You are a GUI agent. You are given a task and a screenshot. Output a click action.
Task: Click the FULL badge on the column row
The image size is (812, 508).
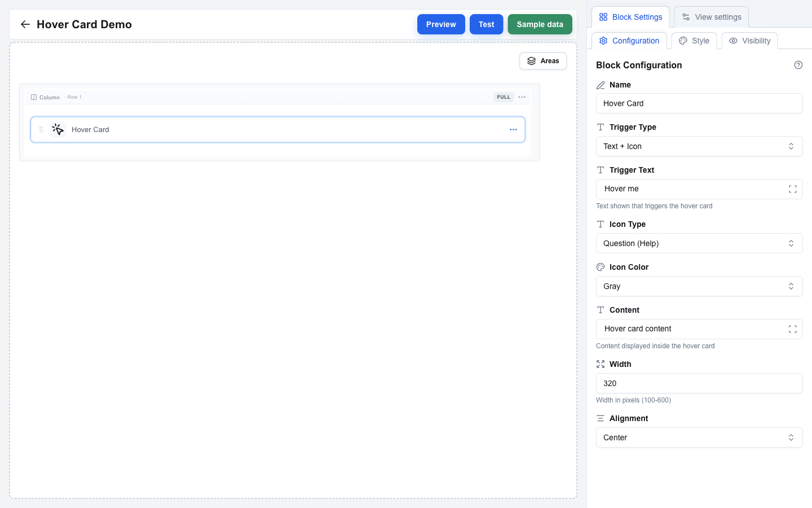[x=504, y=97]
